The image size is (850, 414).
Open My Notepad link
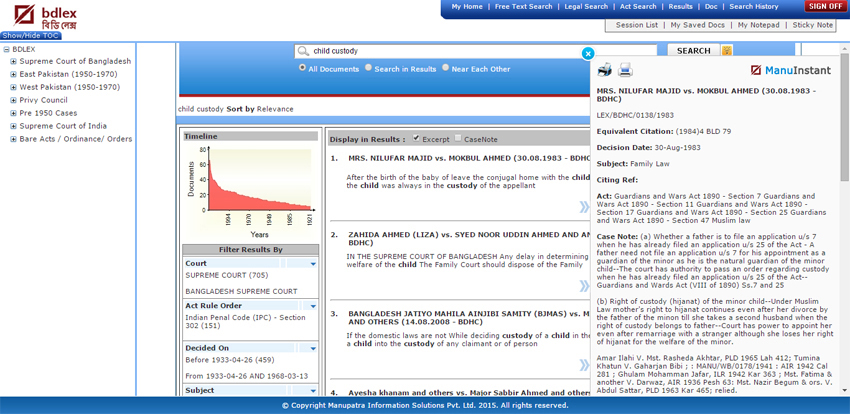[758, 25]
